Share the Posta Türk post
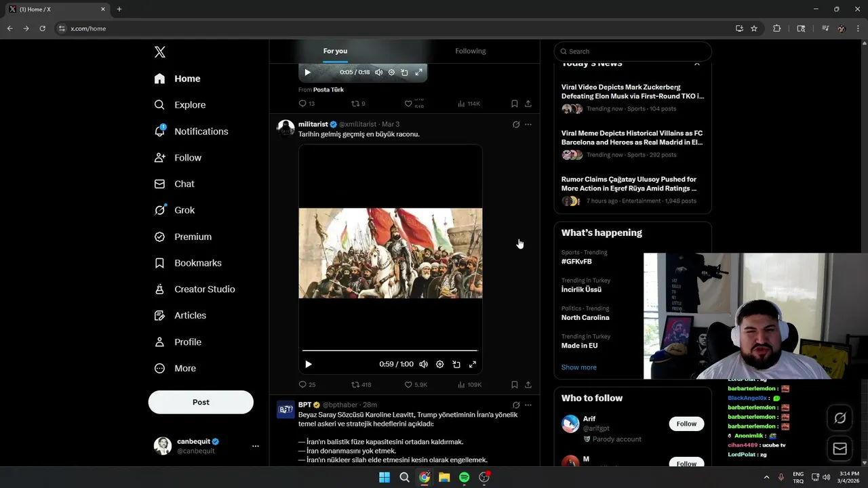Viewport: 868px width, 488px height. [x=528, y=104]
